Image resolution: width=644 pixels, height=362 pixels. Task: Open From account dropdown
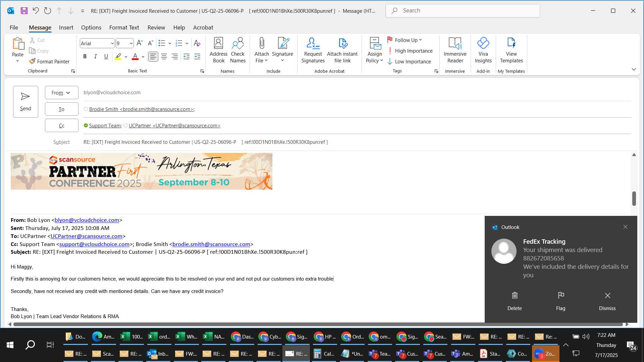[x=62, y=93]
